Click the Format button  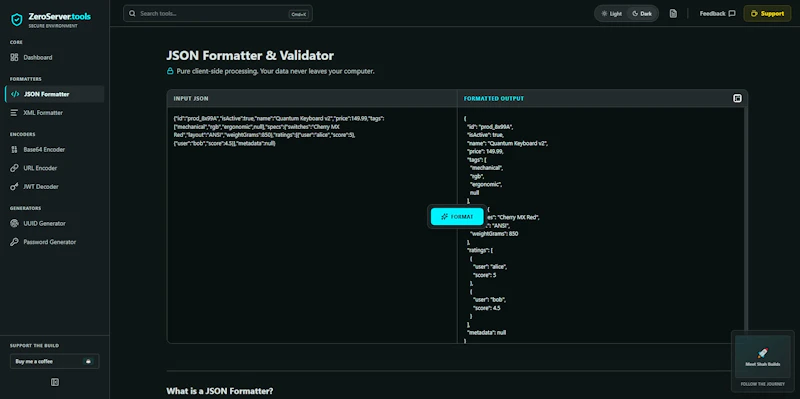(x=457, y=217)
